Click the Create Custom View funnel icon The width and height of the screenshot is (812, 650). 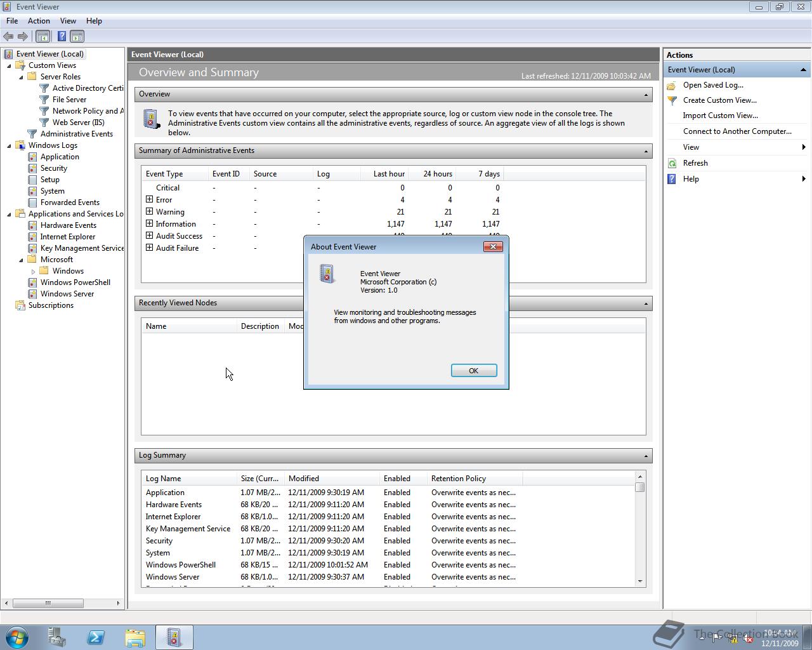pyautogui.click(x=672, y=100)
